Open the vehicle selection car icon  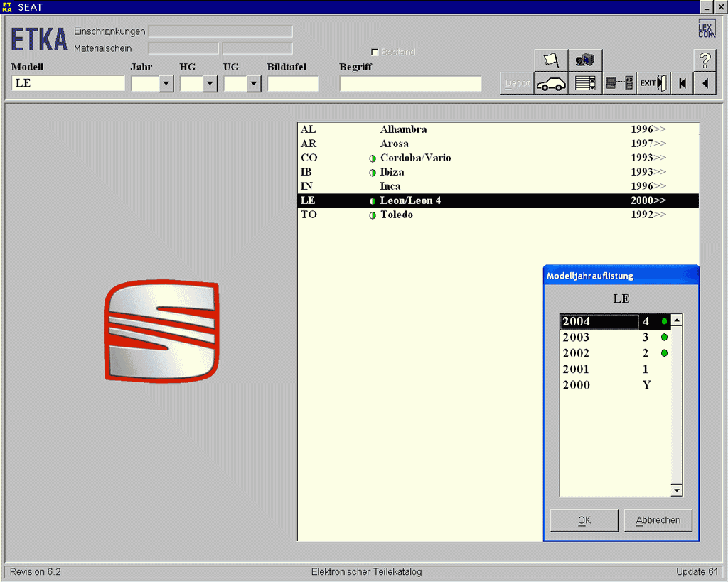tap(551, 84)
